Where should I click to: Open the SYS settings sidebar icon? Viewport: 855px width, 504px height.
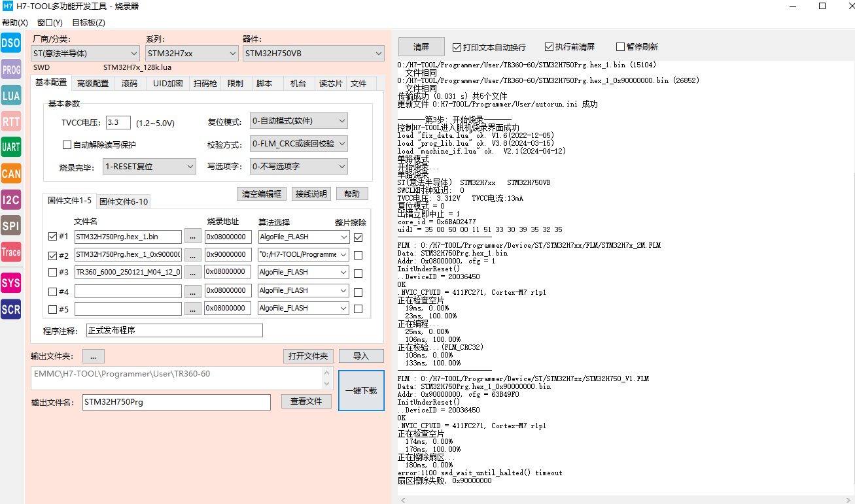10,283
